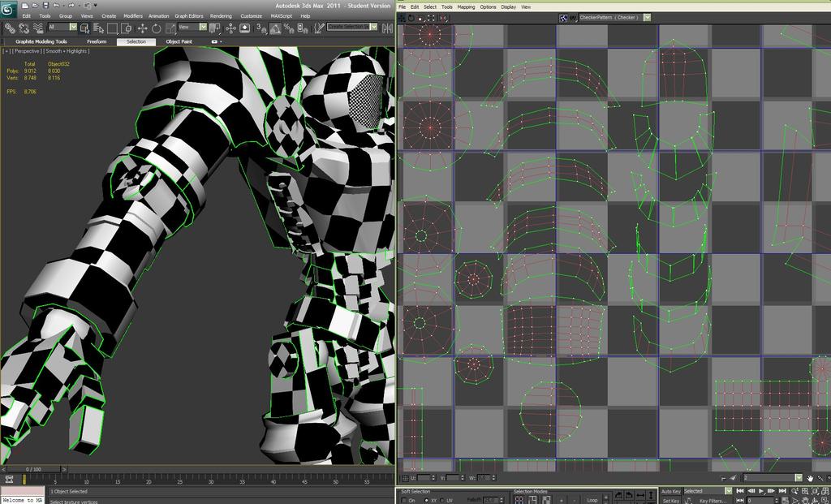
Task: Click the Open file icon in quick access toolbar
Action: point(35,6)
